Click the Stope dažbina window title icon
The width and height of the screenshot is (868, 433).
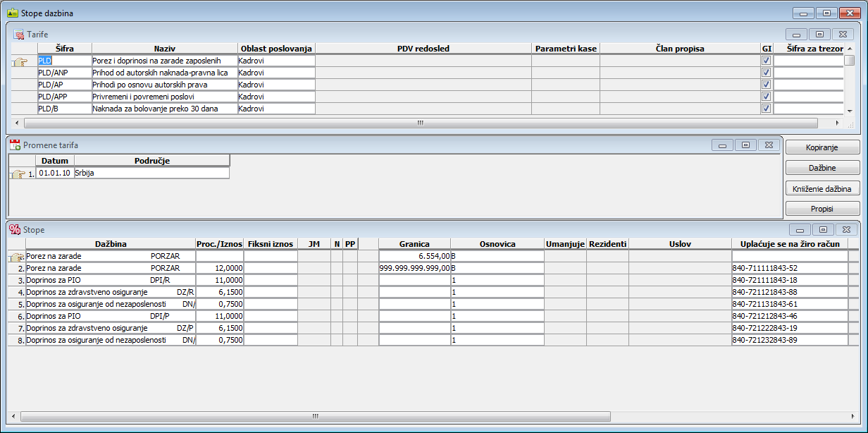(12, 13)
